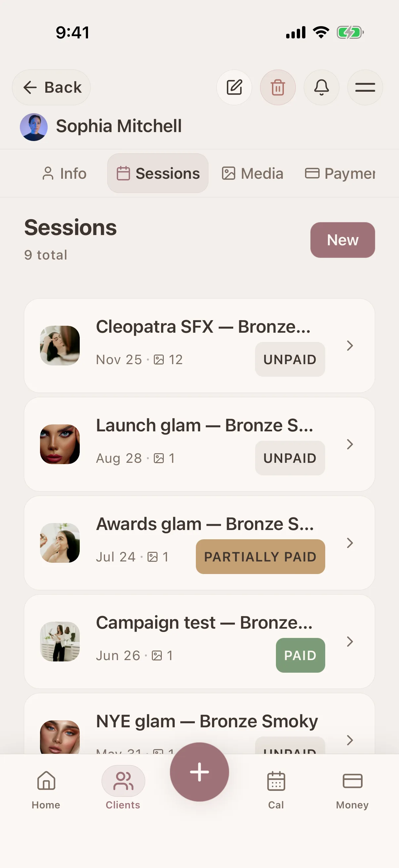Go to Home in bottom navigation
Image resolution: width=399 pixels, height=868 pixels.
pos(46,790)
